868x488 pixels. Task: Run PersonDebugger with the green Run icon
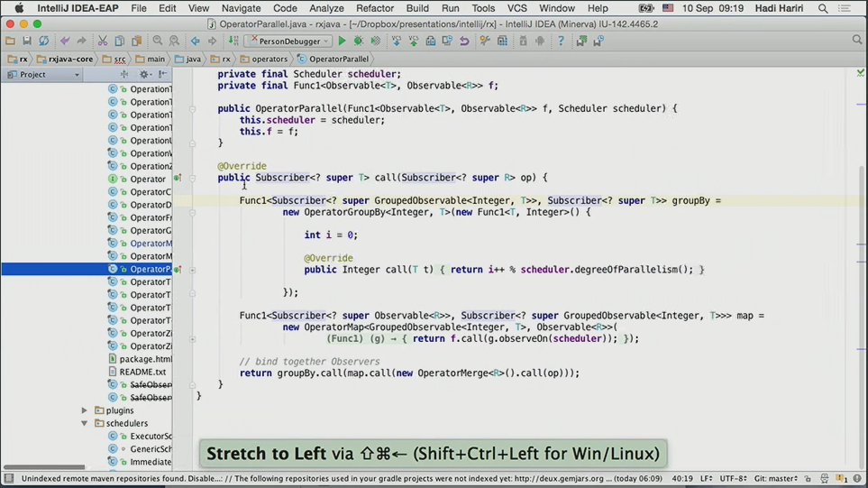(342, 41)
